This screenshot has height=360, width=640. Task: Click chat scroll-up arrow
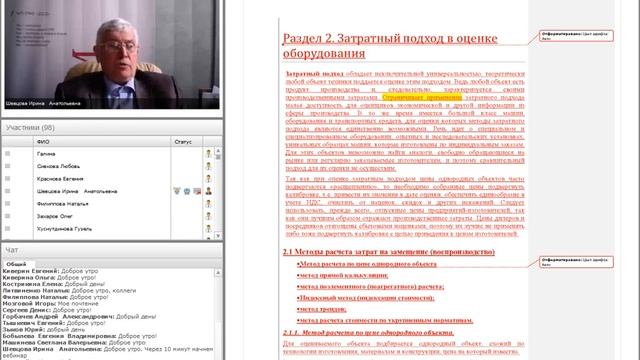coord(218,272)
